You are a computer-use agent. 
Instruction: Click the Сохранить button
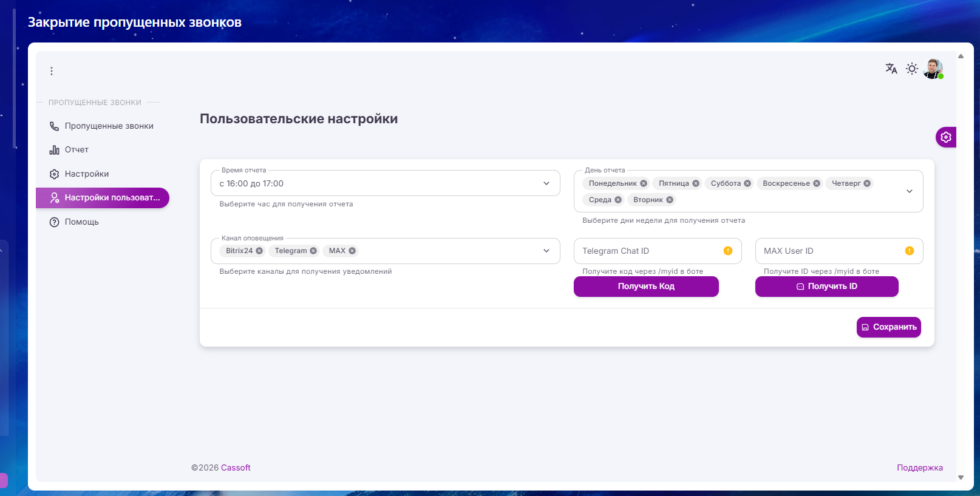[x=888, y=327]
